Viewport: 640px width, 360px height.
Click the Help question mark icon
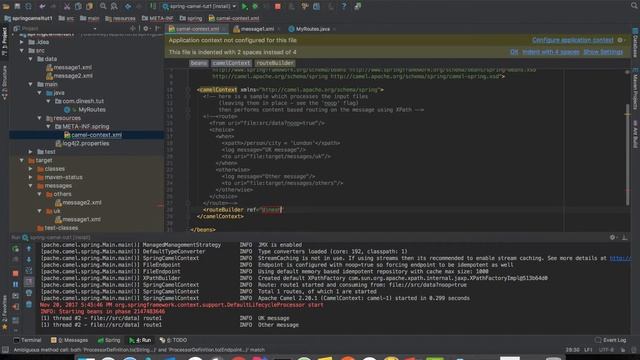tap(344, 6)
